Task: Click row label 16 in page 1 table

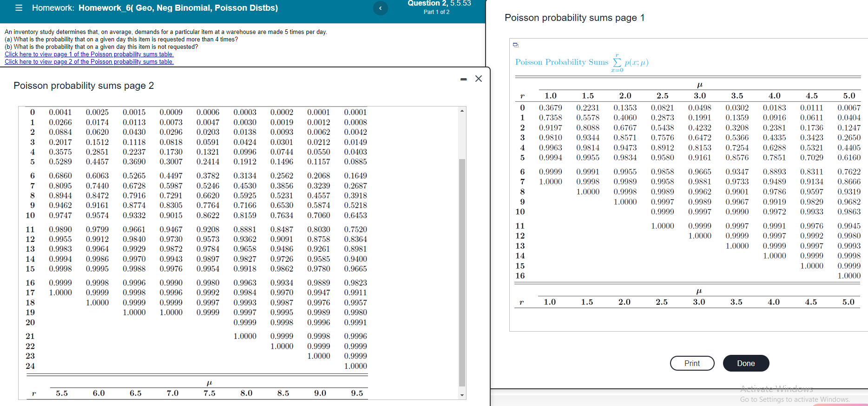Action: point(520,275)
